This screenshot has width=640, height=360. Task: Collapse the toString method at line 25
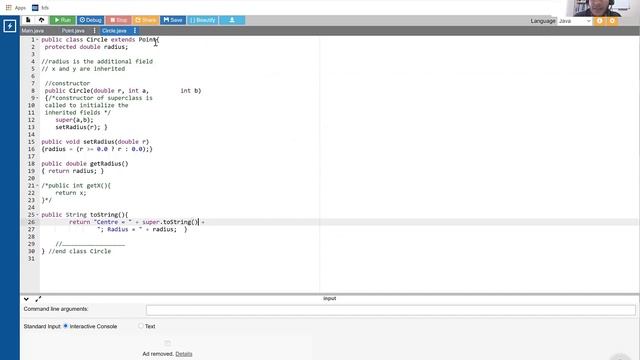[x=38, y=215]
